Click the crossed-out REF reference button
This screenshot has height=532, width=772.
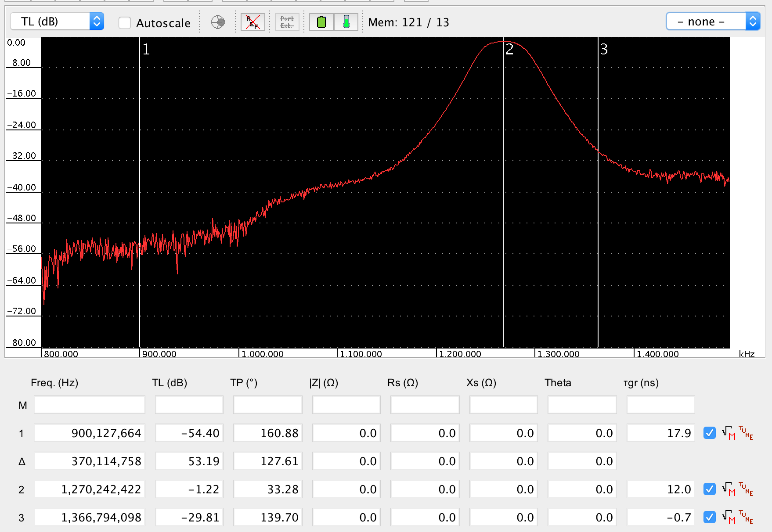[x=253, y=22]
